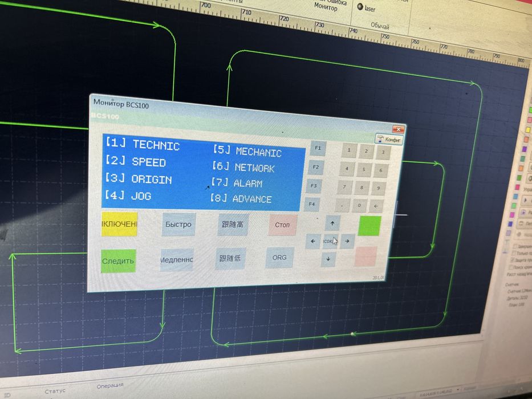Select the Быстро speed button
The height and width of the screenshot is (399, 532).
coord(178,224)
